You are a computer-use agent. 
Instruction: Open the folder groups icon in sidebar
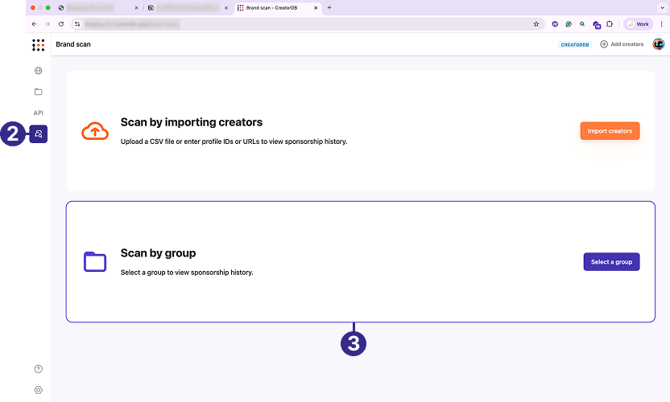click(38, 92)
